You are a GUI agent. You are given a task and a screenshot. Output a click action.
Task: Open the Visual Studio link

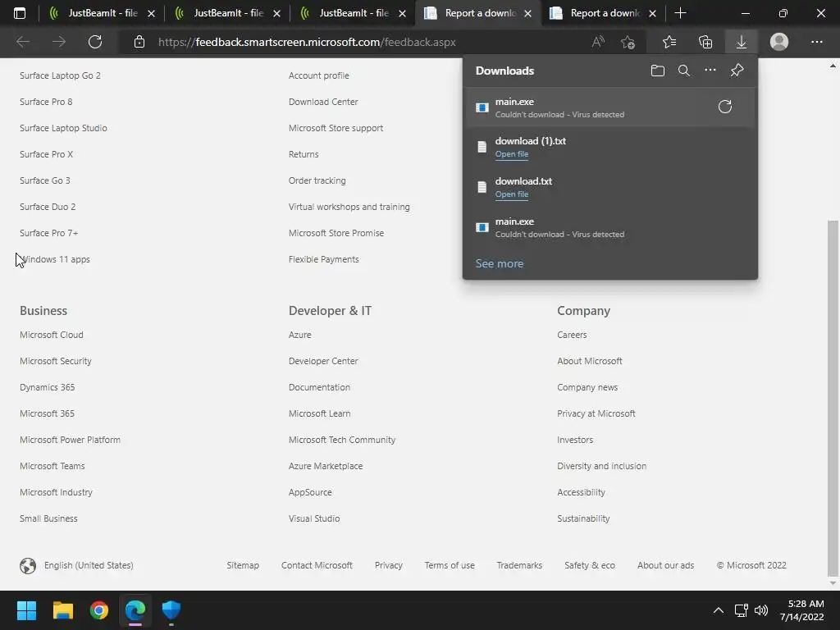(314, 518)
